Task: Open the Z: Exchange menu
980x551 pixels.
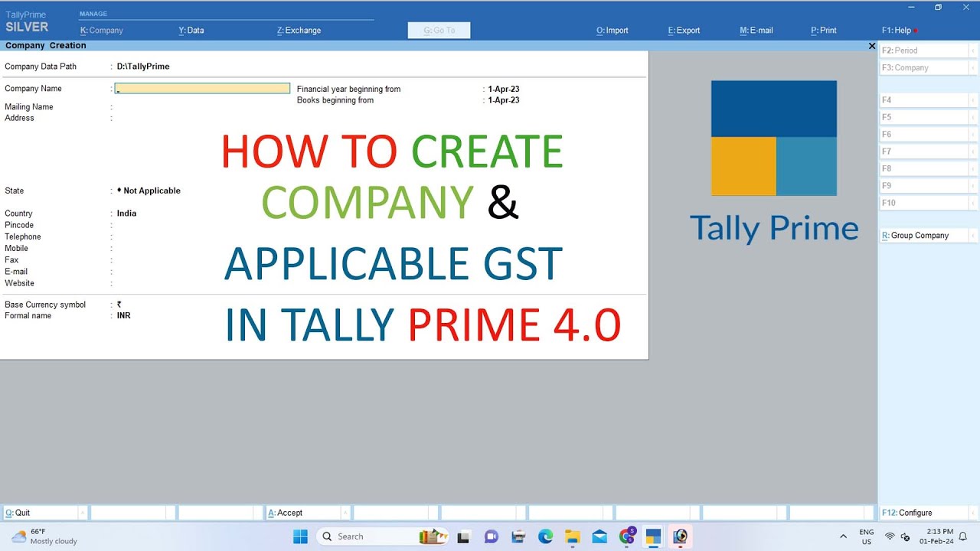Action: tap(299, 31)
